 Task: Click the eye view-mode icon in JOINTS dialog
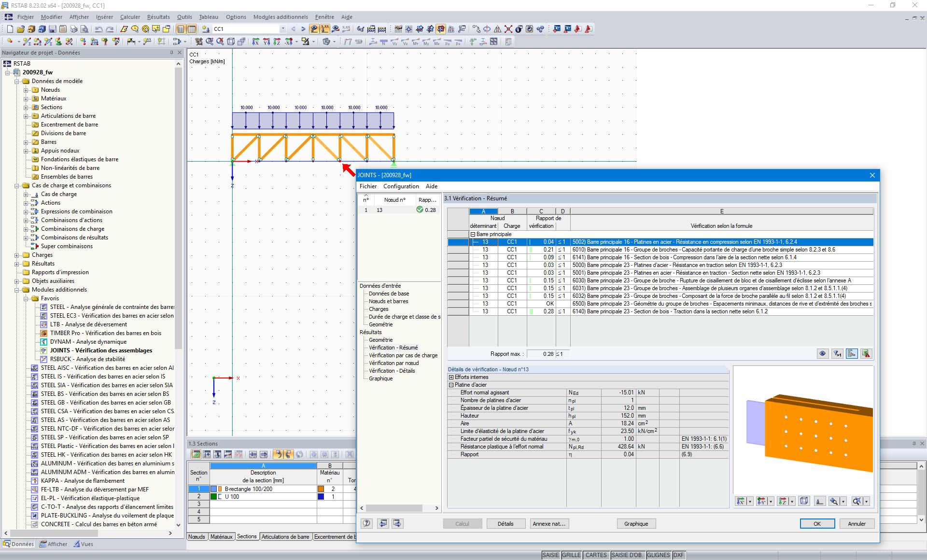pos(822,354)
